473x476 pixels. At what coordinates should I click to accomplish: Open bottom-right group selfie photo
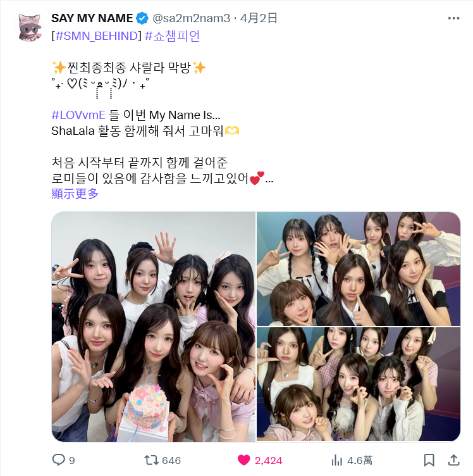click(359, 384)
